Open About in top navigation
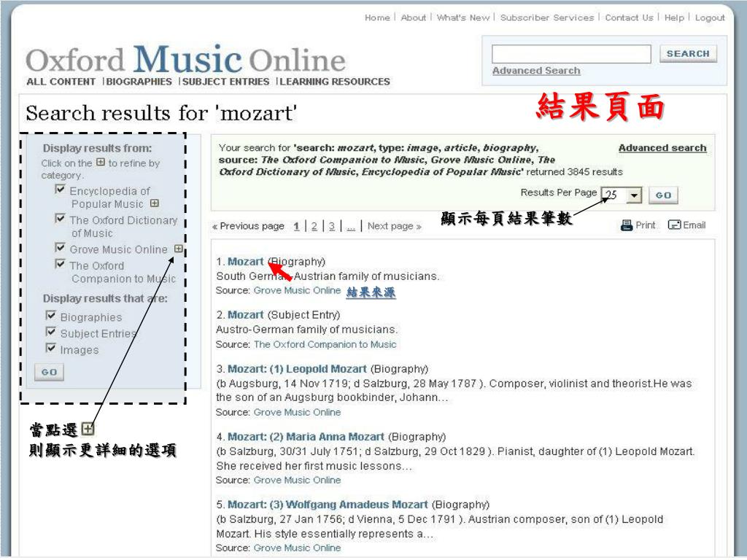The width and height of the screenshot is (747, 560). click(x=413, y=17)
